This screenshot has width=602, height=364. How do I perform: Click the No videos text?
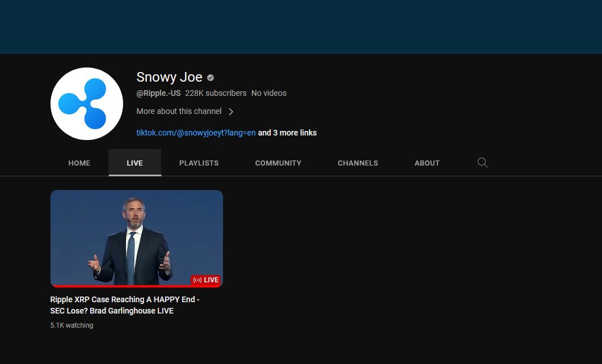click(x=269, y=93)
